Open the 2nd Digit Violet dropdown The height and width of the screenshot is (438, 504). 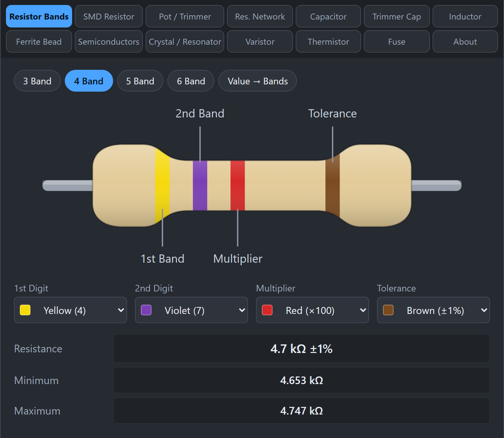(191, 310)
